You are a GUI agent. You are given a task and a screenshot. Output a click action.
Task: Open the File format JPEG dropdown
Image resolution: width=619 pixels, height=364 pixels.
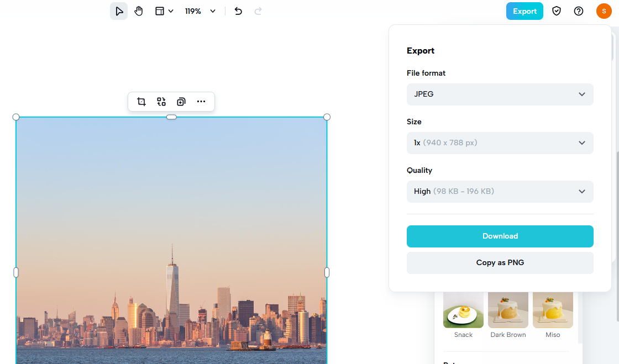(x=500, y=94)
